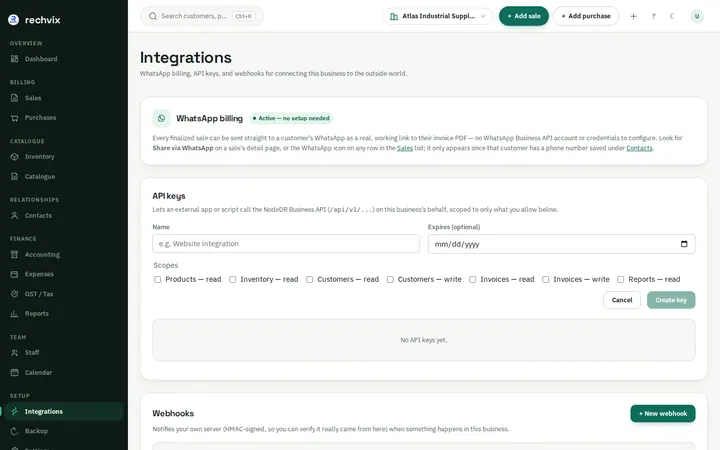Click the Expenses icon in sidebar
This screenshot has width=720, height=450.
point(15,274)
